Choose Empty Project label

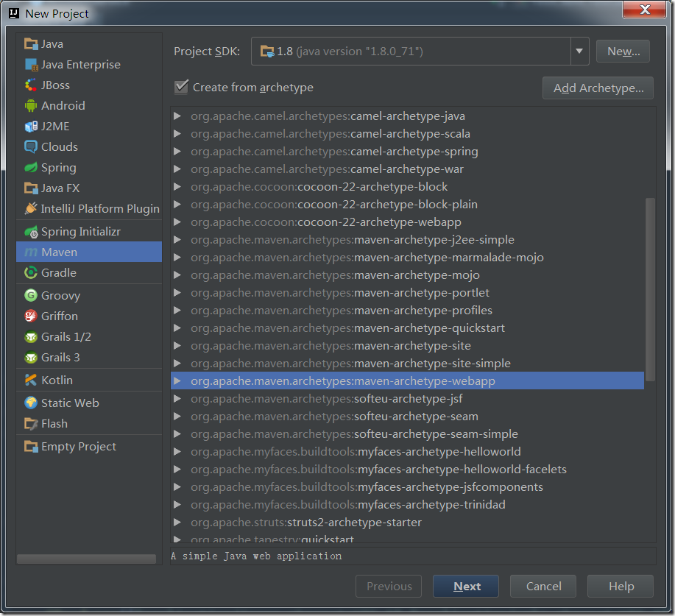[x=79, y=447]
